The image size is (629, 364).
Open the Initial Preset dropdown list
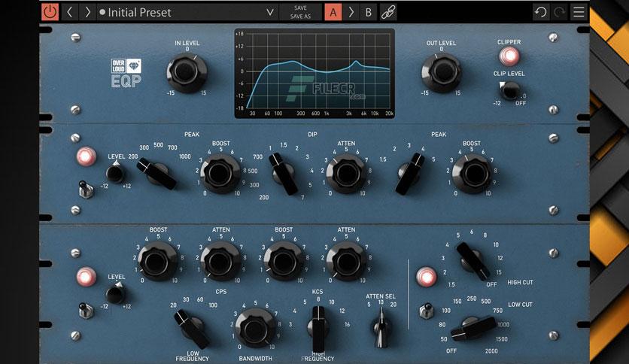(187, 13)
